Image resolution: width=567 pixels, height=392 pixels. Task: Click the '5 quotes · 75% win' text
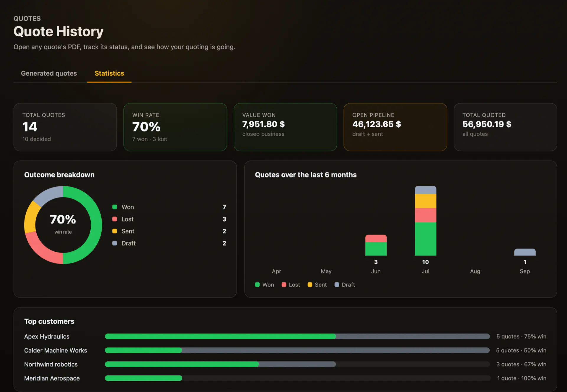pos(521,336)
